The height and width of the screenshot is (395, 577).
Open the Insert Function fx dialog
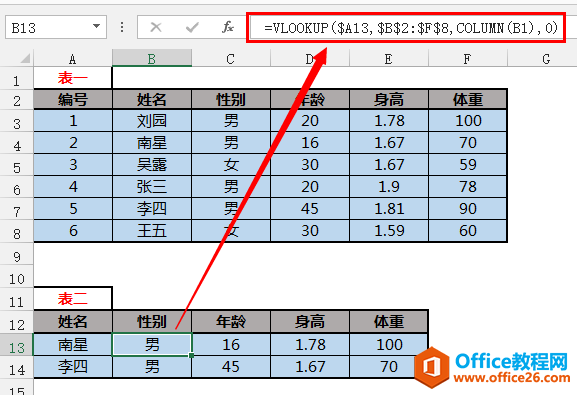point(228,27)
